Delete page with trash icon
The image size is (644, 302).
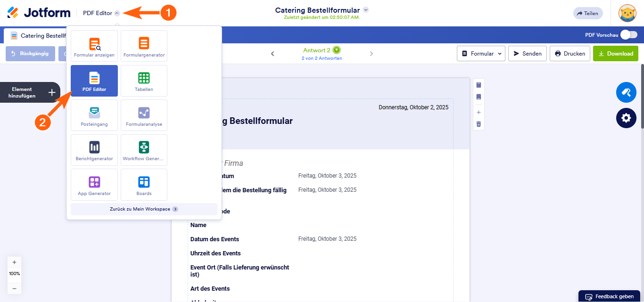479,124
